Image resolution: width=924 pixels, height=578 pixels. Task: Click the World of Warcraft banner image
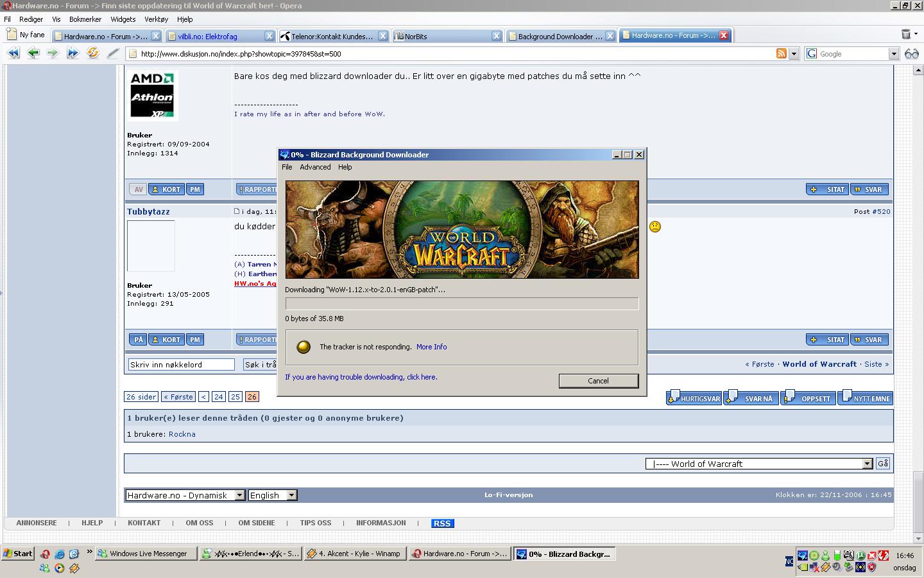tap(462, 229)
